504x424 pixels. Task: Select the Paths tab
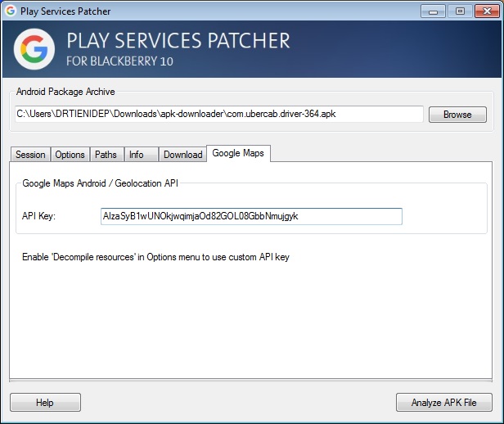point(106,155)
